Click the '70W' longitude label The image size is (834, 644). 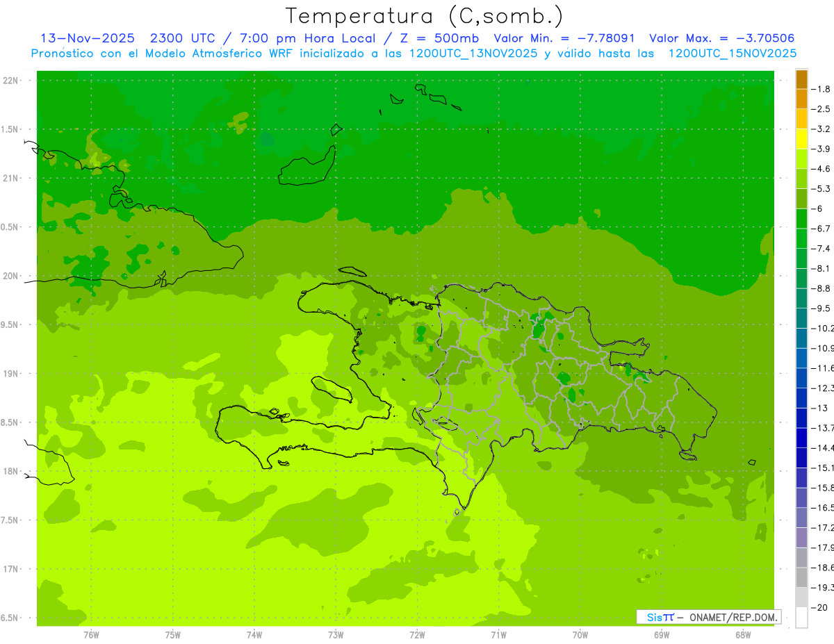pyautogui.click(x=580, y=635)
